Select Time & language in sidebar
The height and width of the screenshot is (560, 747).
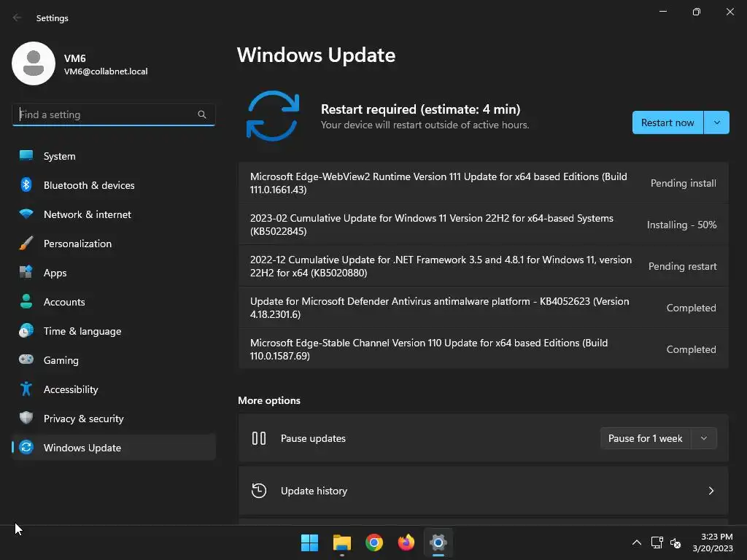pyautogui.click(x=113, y=330)
